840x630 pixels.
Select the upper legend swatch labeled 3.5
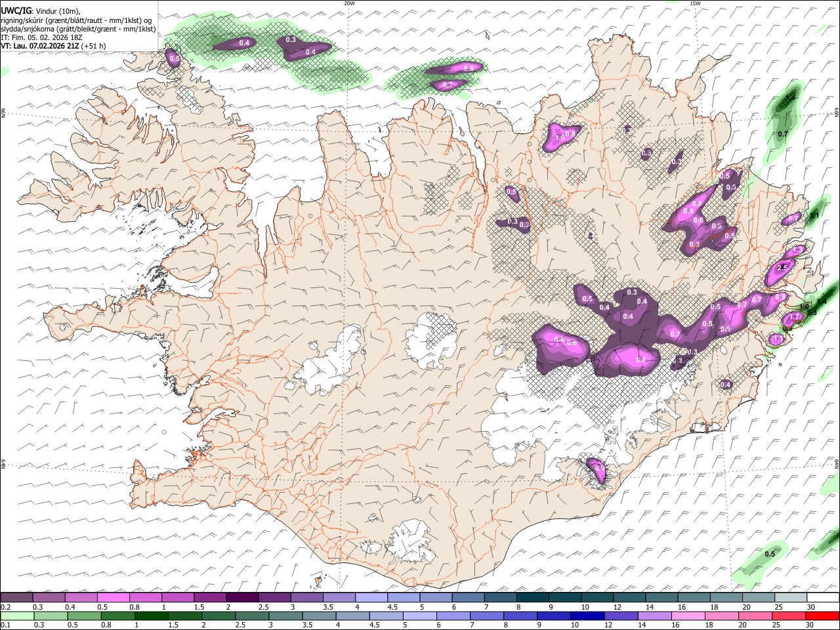click(339, 598)
